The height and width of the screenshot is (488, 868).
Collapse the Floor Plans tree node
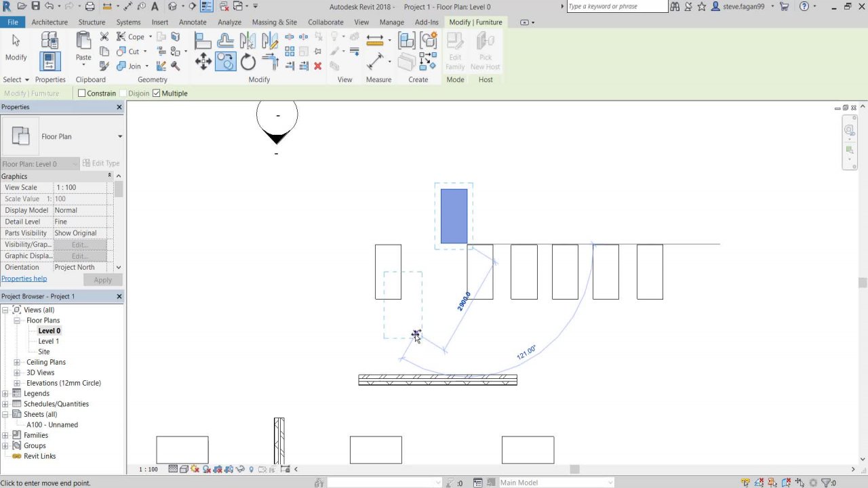pos(17,321)
